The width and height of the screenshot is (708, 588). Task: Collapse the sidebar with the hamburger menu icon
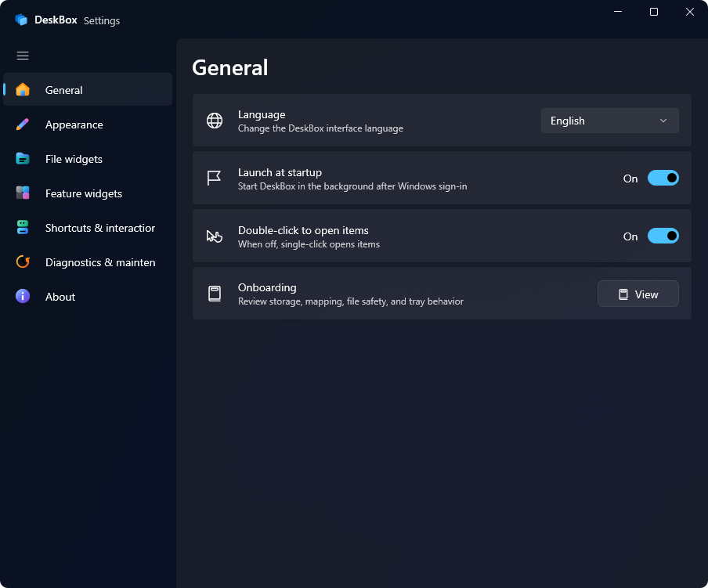pyautogui.click(x=23, y=56)
